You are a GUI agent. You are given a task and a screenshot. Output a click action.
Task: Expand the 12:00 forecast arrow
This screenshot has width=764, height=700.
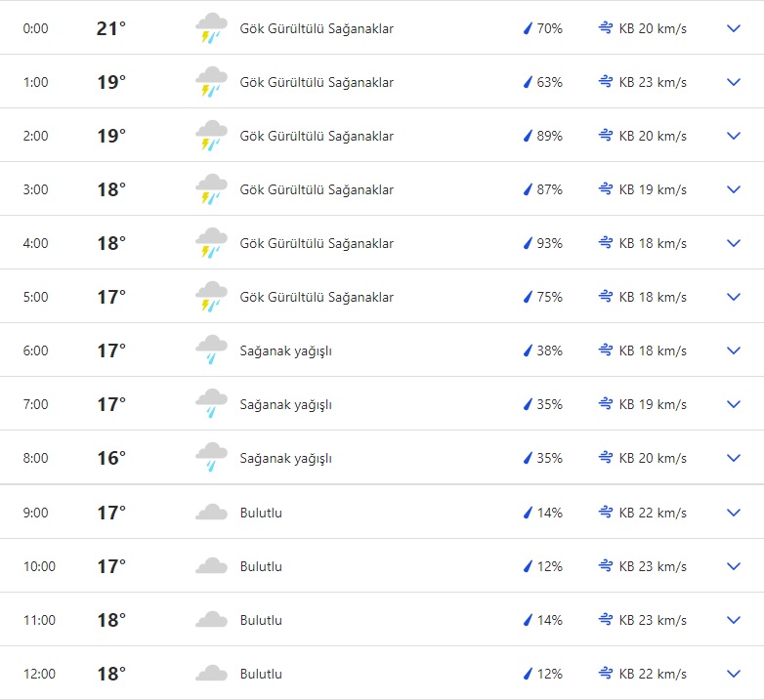coord(734,674)
